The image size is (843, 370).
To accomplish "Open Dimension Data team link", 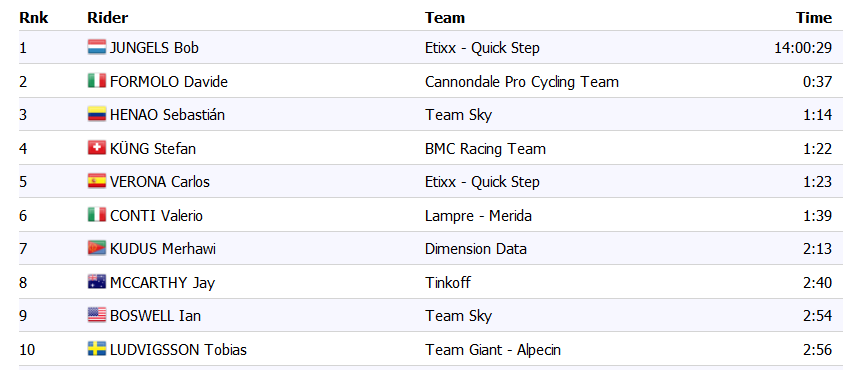I will [x=476, y=249].
